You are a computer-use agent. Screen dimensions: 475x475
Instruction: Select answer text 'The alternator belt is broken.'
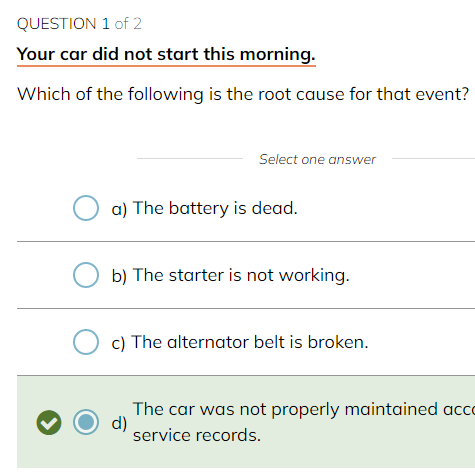[x=250, y=342]
